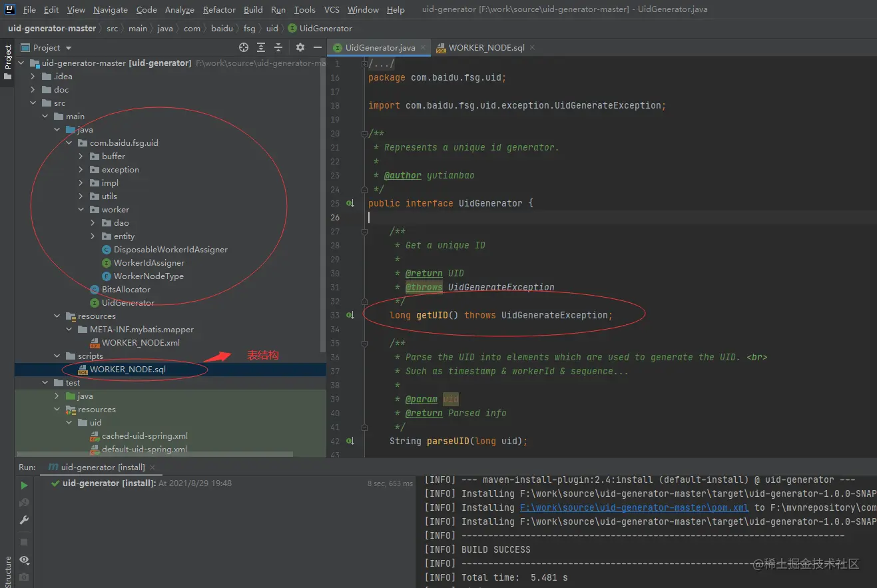
Task: Click the rerun failed tests icon in Run panel
Action: (24, 503)
